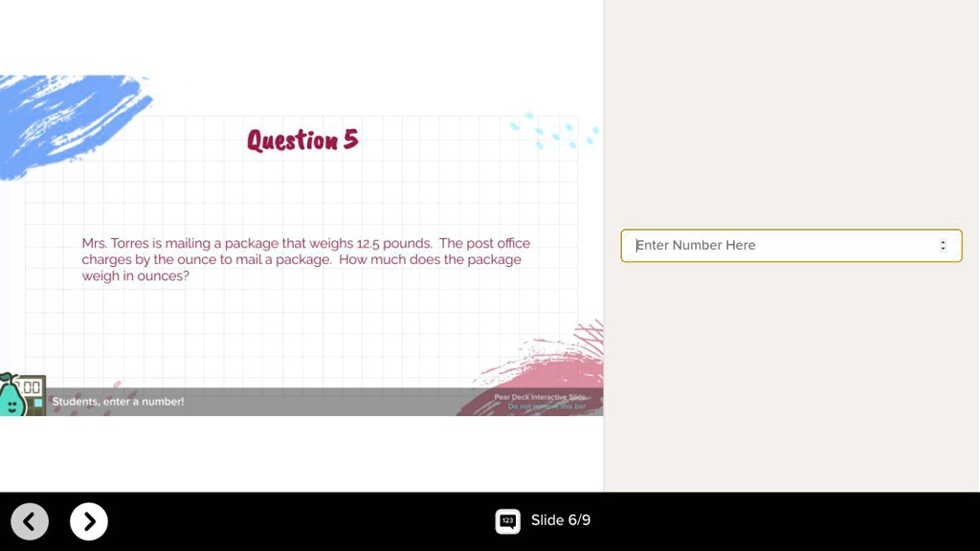980x551 pixels.
Task: Click the teal square in the prompt bar
Action: [36, 402]
